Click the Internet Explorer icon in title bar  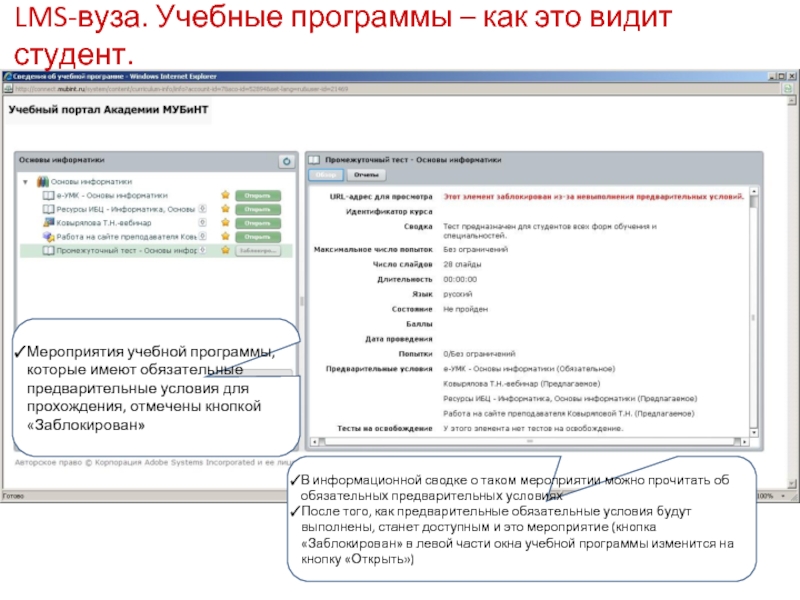[x=8, y=77]
